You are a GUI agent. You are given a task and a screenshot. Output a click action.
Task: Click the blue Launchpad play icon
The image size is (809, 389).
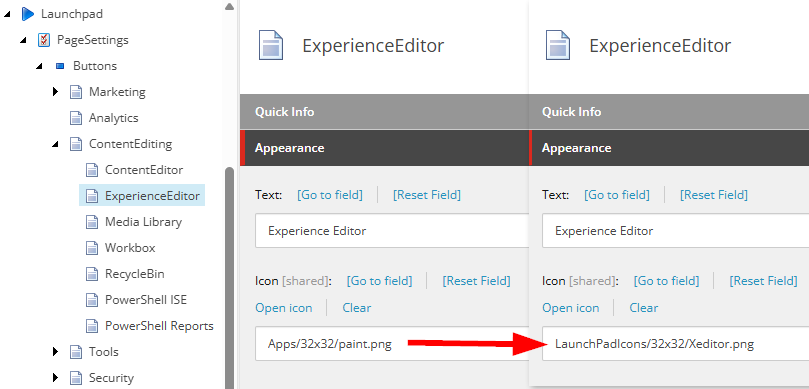(27, 14)
